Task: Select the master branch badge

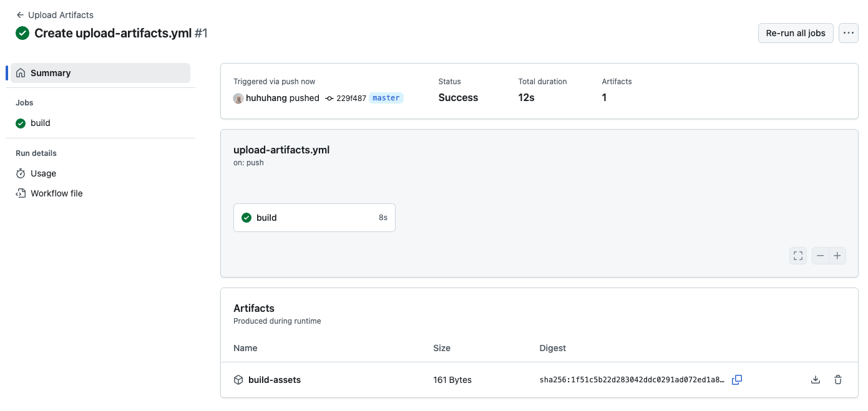Action: tap(386, 97)
